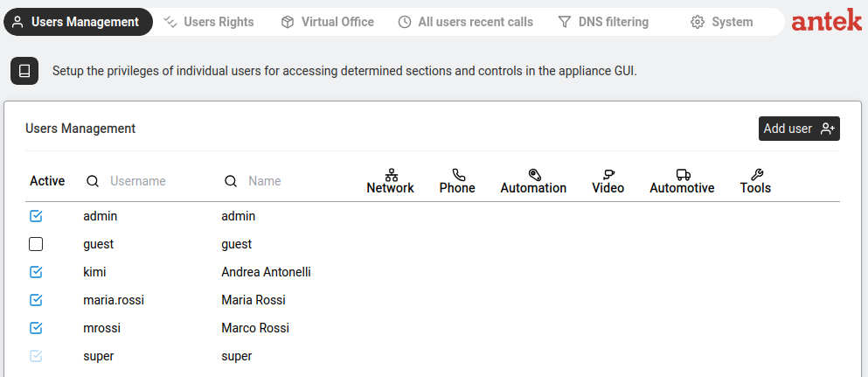Click the Users Management panel heading
Image resolution: width=868 pixels, height=377 pixels.
click(80, 129)
